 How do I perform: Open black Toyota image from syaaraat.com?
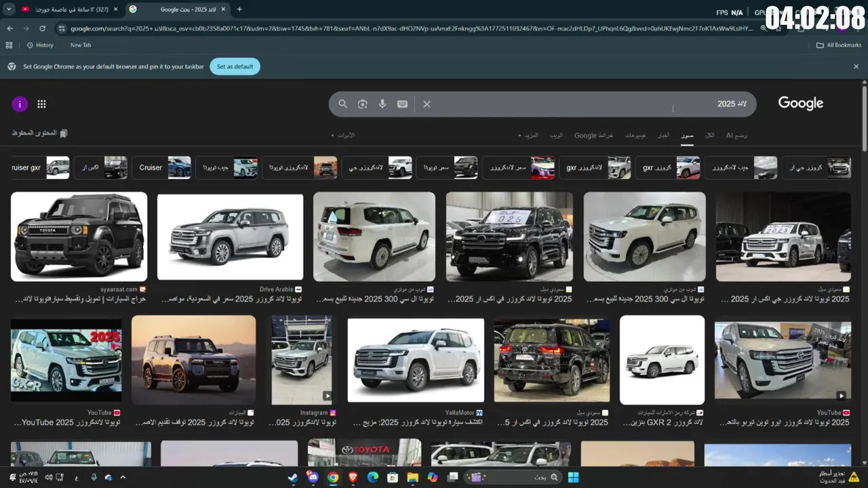point(79,237)
